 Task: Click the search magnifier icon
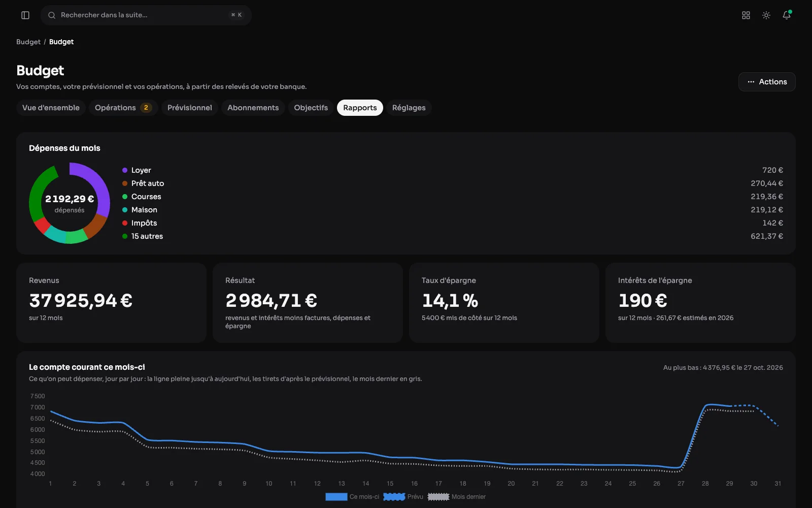coord(52,15)
